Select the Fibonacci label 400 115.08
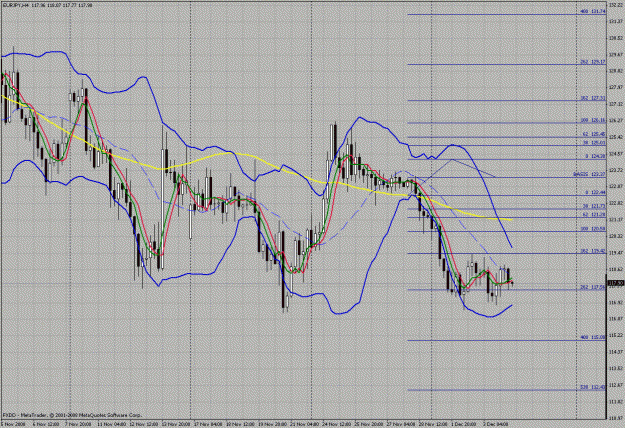625x428 pixels. [x=593, y=337]
